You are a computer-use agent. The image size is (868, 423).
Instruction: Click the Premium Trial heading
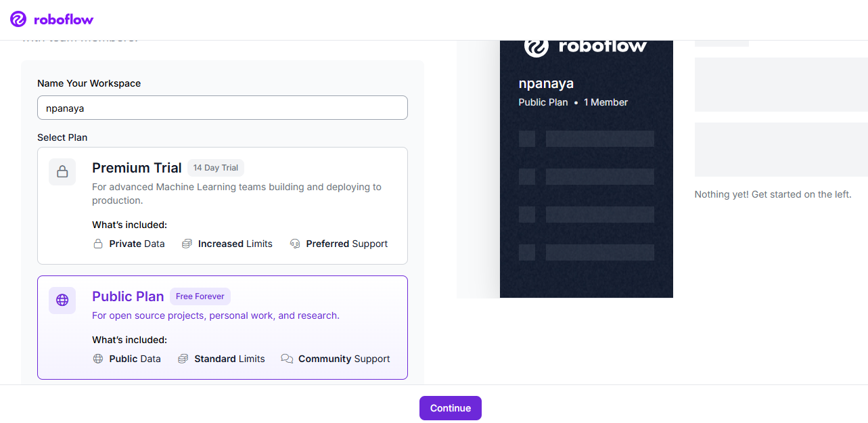(x=137, y=168)
